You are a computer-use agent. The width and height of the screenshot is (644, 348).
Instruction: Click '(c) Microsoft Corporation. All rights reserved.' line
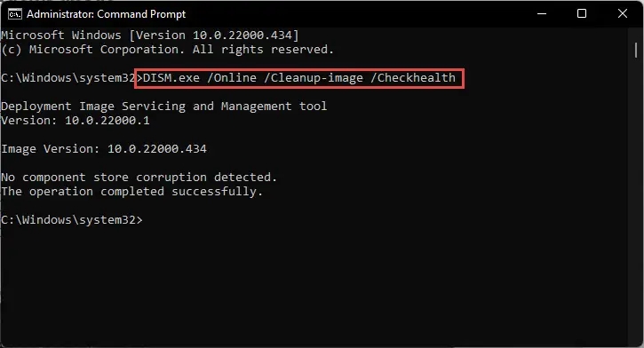168,50
